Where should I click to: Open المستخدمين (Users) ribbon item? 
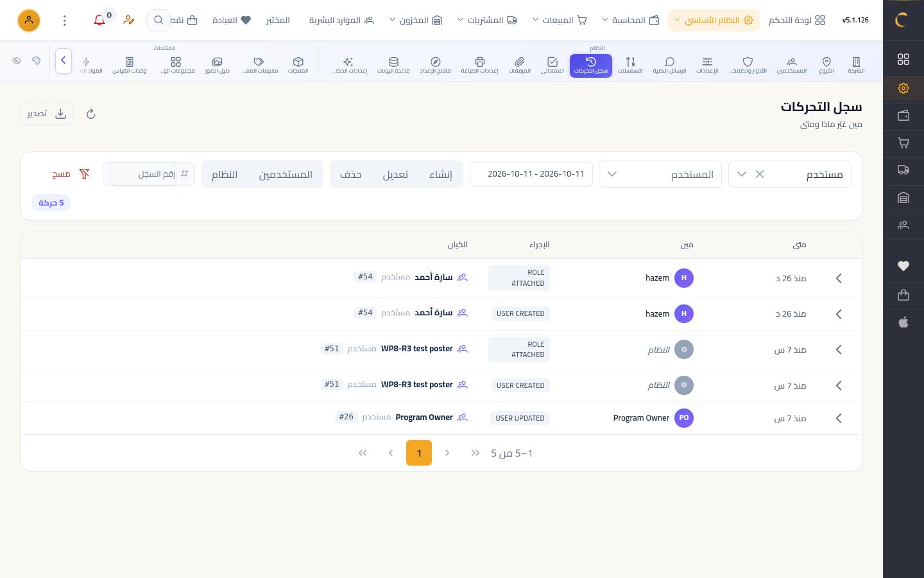[x=792, y=65]
